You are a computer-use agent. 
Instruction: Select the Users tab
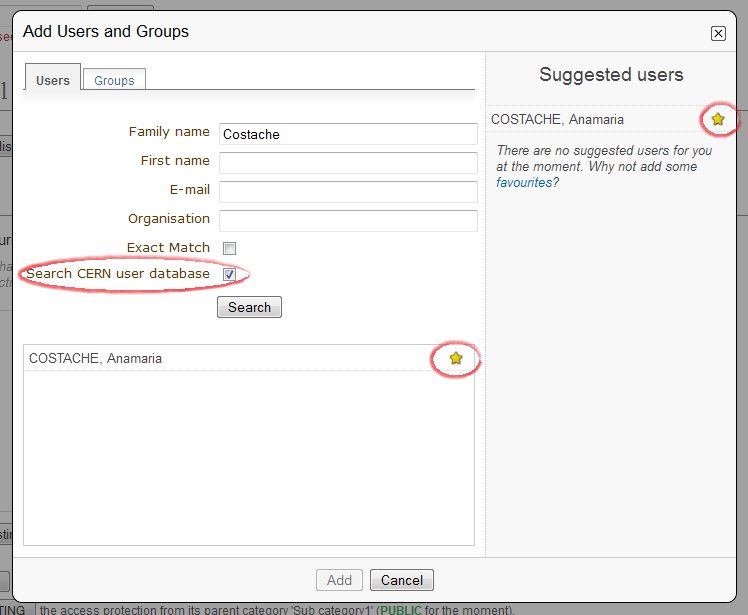(53, 80)
